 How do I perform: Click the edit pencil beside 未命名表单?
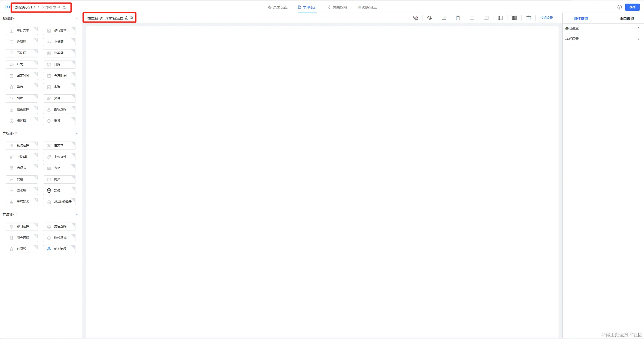[64, 7]
